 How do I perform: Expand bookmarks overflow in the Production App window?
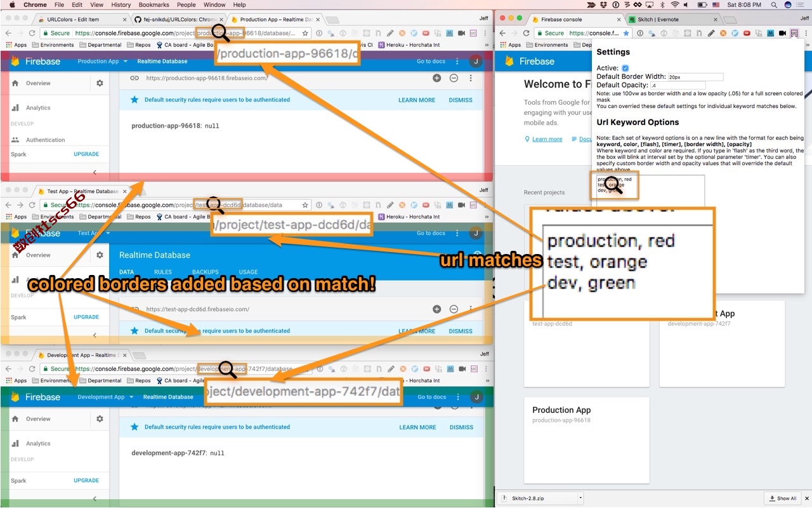[487, 45]
